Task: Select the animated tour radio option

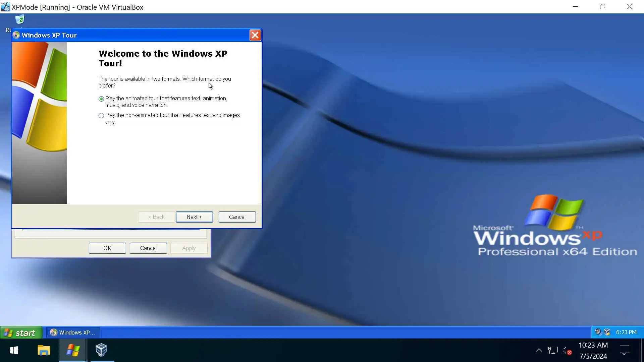Action: pyautogui.click(x=101, y=99)
